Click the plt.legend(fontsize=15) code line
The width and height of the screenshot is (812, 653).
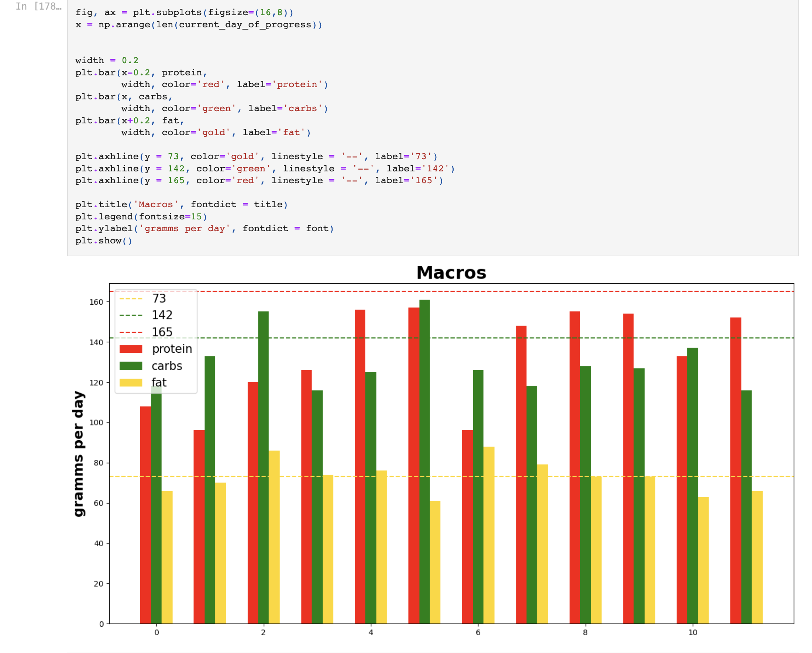141,216
